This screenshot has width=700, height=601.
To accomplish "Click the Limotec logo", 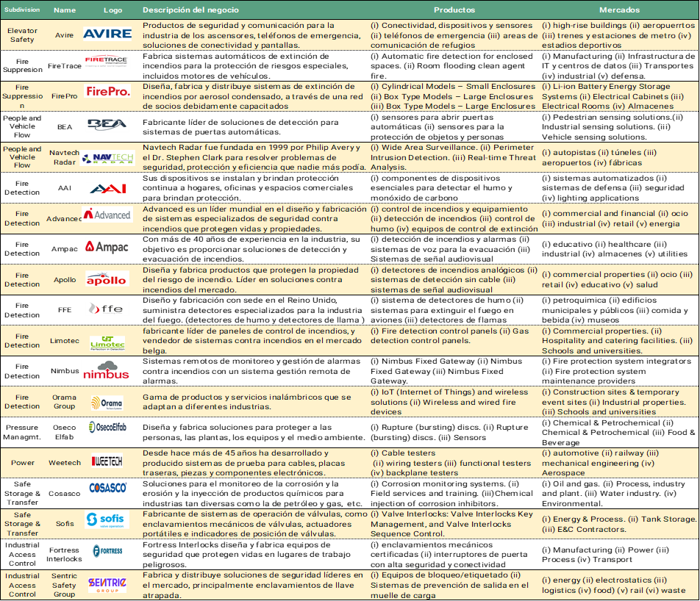I will [x=107, y=343].
